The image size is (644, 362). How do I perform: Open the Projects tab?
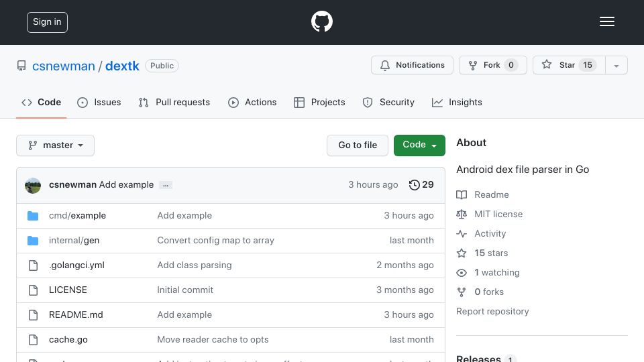tap(319, 102)
